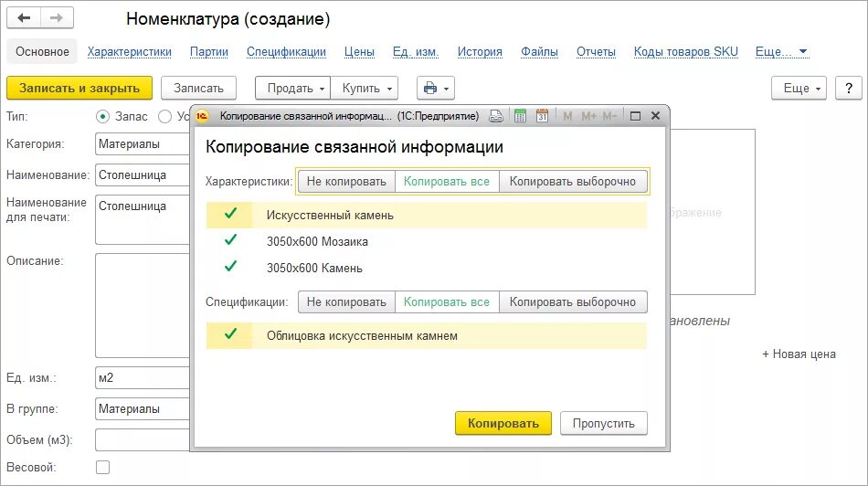Select the Облицовка искусственным камнем row text

point(362,336)
